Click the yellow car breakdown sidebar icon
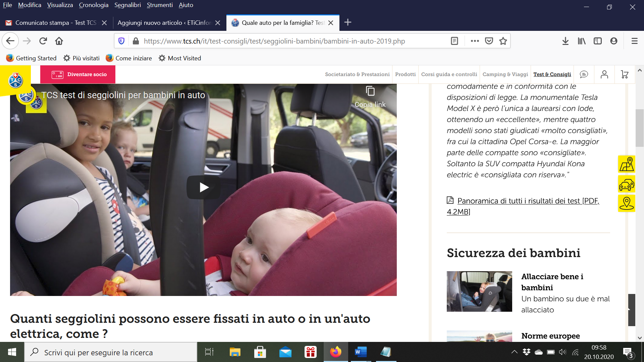Screen dimensions: 644x362 (627, 184)
